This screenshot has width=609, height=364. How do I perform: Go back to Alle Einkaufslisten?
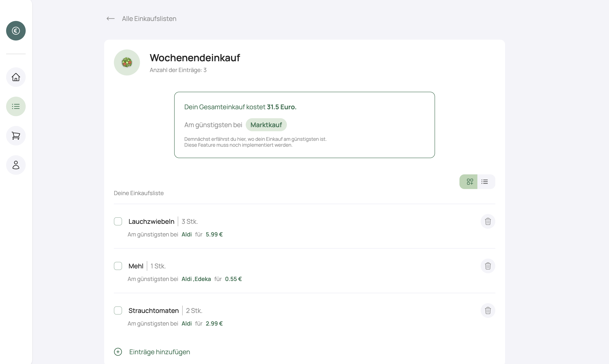[x=149, y=19]
